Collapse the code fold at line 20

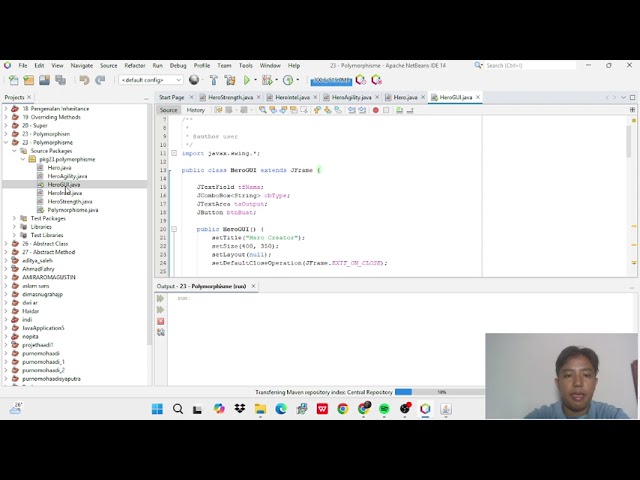174,229
